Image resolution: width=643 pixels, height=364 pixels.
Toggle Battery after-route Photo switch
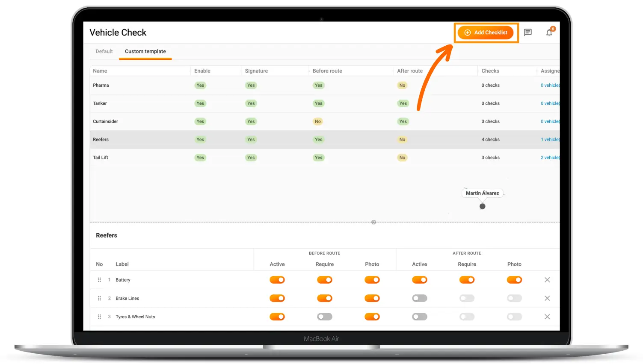tap(514, 280)
